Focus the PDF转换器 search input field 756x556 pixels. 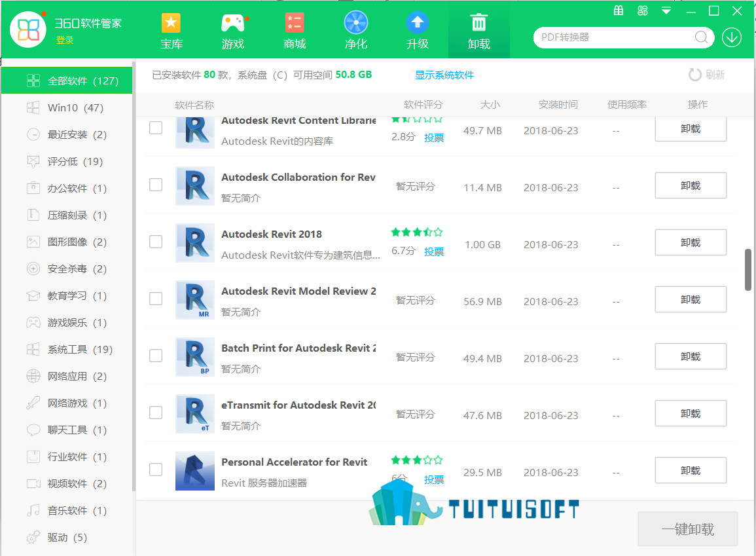(x=615, y=37)
